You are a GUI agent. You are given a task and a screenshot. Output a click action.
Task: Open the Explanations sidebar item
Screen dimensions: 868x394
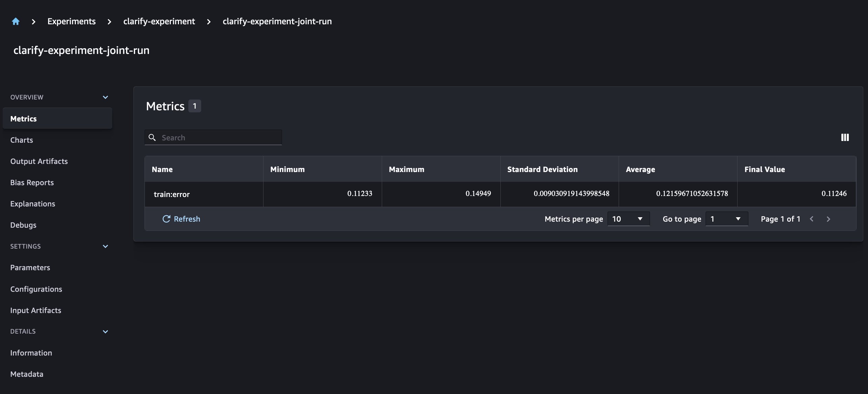(x=33, y=204)
